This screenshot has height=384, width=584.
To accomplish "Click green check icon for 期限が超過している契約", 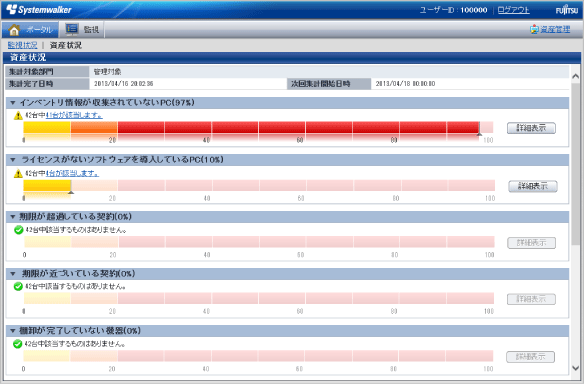I will pyautogui.click(x=19, y=230).
